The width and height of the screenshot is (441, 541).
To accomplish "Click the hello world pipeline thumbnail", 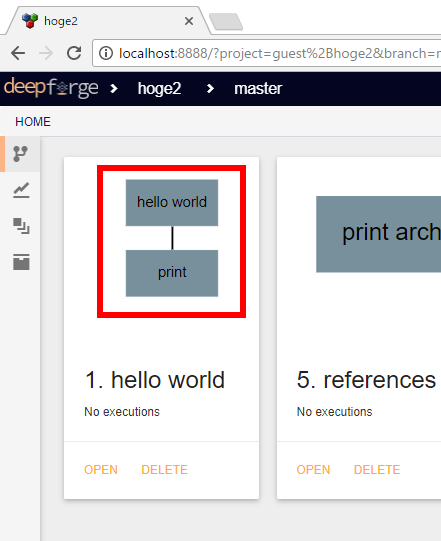I will point(172,242).
